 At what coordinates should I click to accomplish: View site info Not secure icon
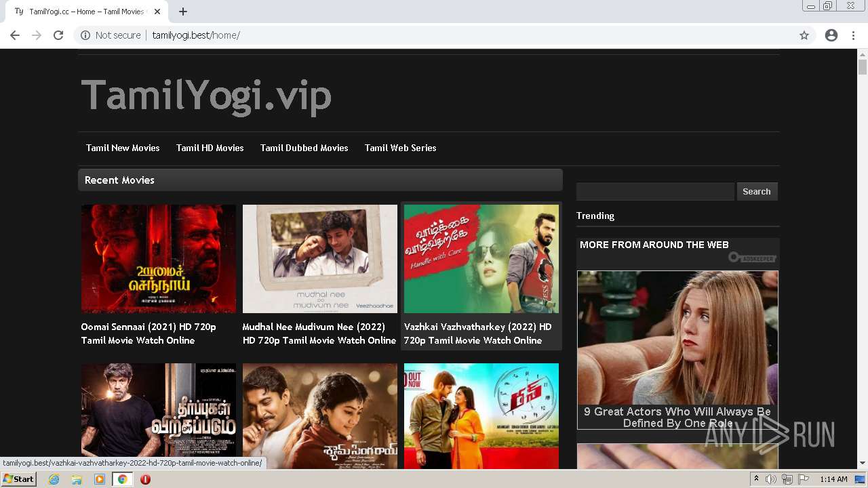[85, 35]
